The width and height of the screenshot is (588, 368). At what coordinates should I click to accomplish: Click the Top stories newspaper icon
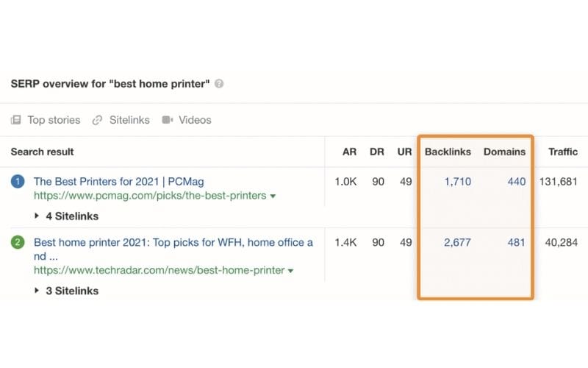point(15,120)
